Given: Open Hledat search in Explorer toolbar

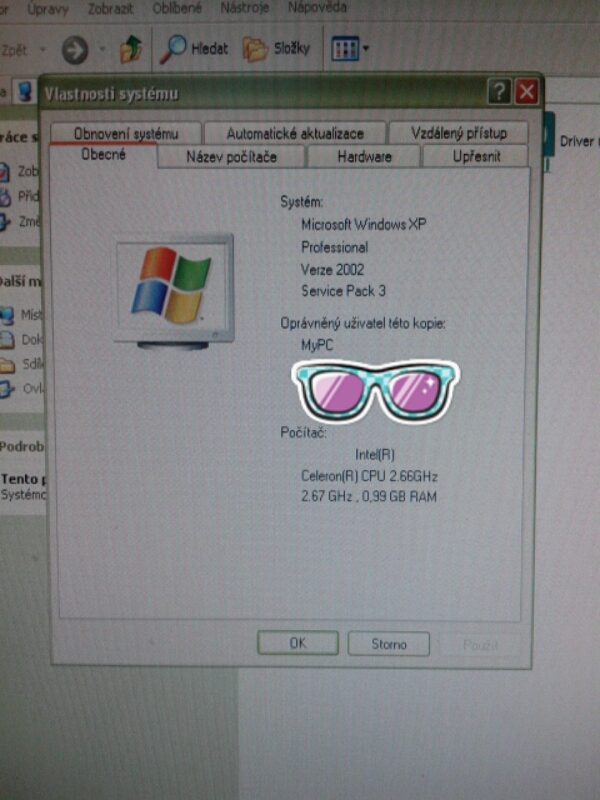Looking at the screenshot, I should click(x=194, y=49).
